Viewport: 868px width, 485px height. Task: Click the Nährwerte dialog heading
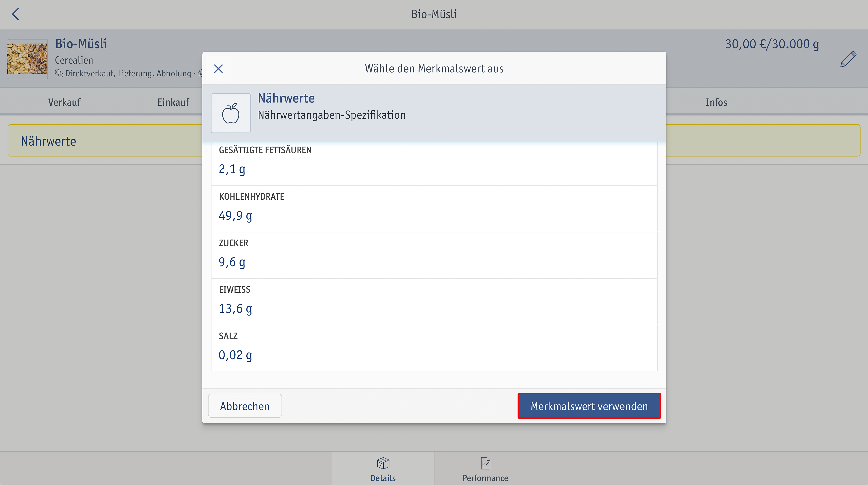286,98
